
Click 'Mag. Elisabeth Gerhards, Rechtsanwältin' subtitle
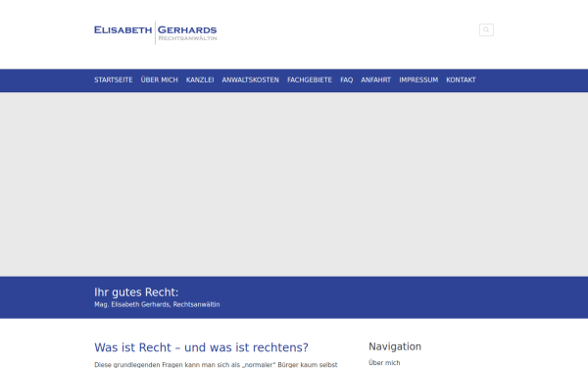pyautogui.click(x=157, y=304)
